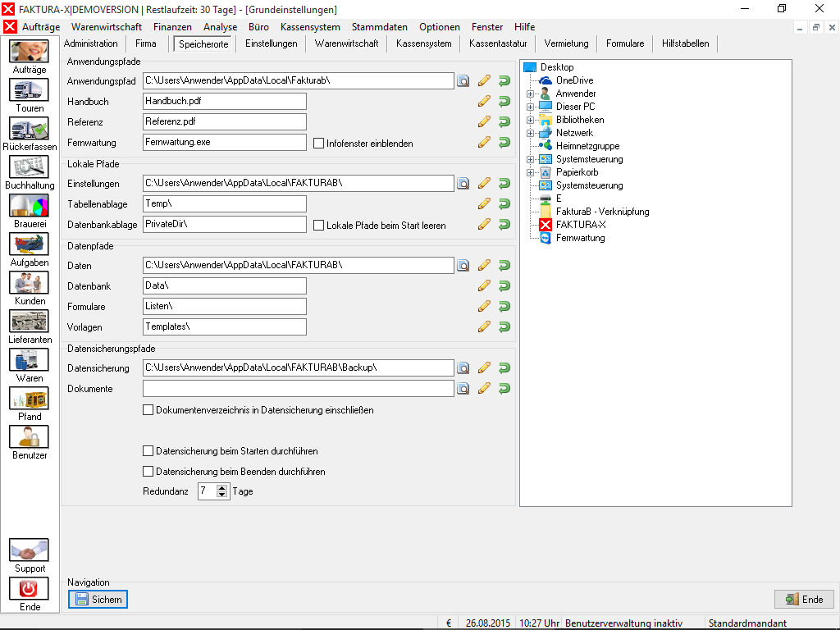Click the Sichern save button
The height and width of the screenshot is (630, 840).
click(x=98, y=599)
